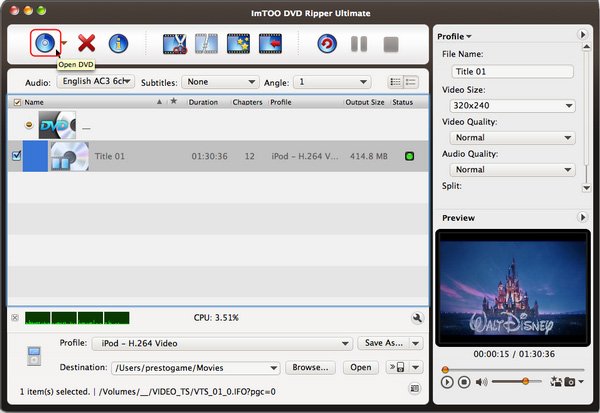
Task: Click the Open destination button
Action: [x=360, y=367]
